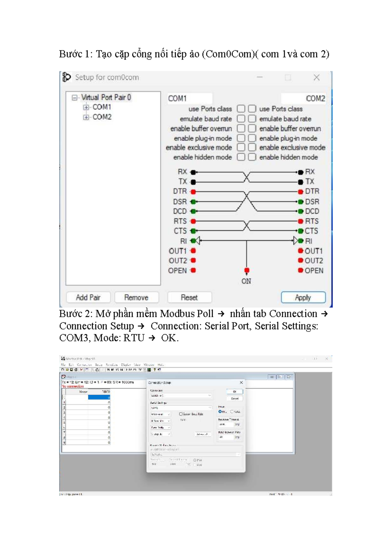Screen dimensions: 392x554
Task: Open the Setup menu in Modbus Poll
Action: (99, 365)
